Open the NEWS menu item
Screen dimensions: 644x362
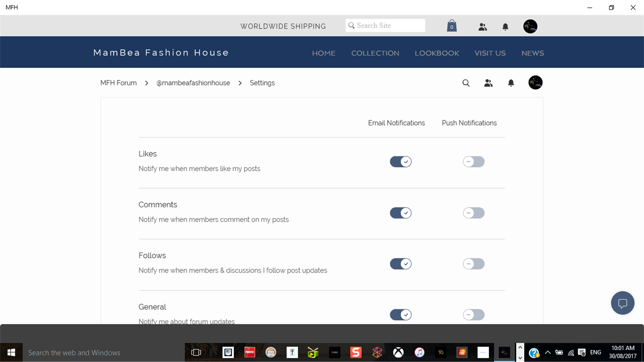(x=533, y=53)
